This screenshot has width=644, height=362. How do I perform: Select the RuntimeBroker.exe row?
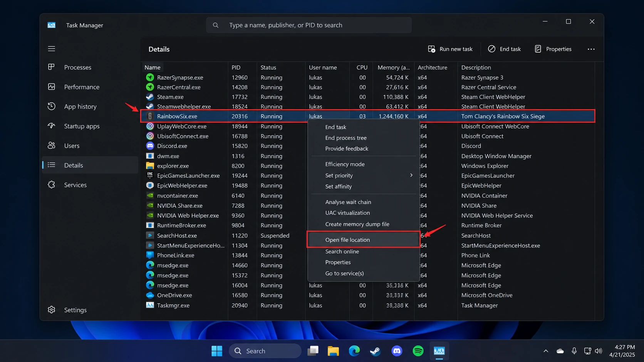[368, 225]
